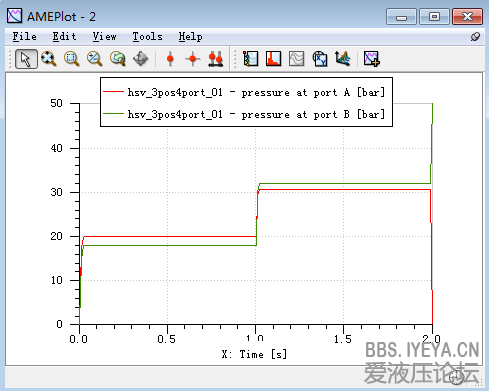Screen dimensions: 489x391
Task: Open the XY plot icon
Action: 320,59
